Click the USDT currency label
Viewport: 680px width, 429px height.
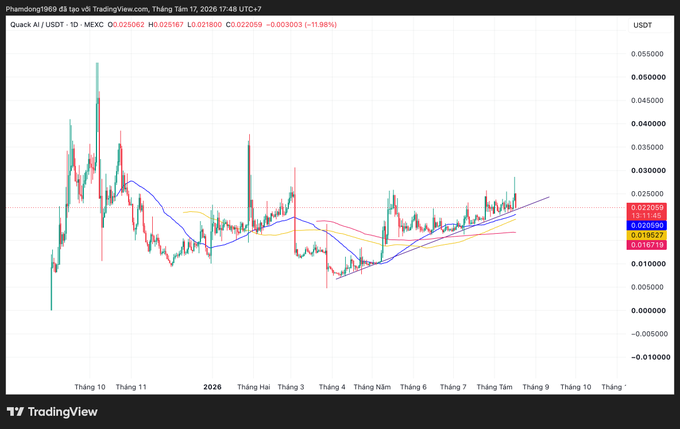(x=642, y=25)
